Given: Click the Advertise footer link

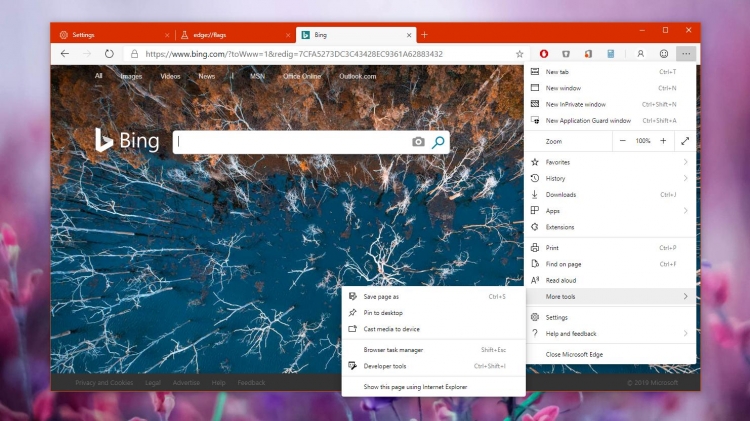Looking at the screenshot, I should (186, 383).
